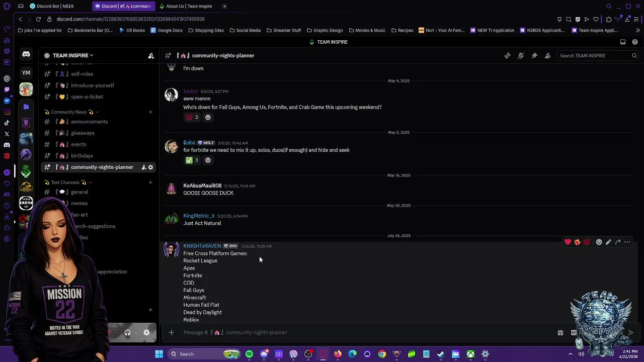This screenshot has height=362, width=644.
Task: Open the YM server icon
Action: click(26, 73)
